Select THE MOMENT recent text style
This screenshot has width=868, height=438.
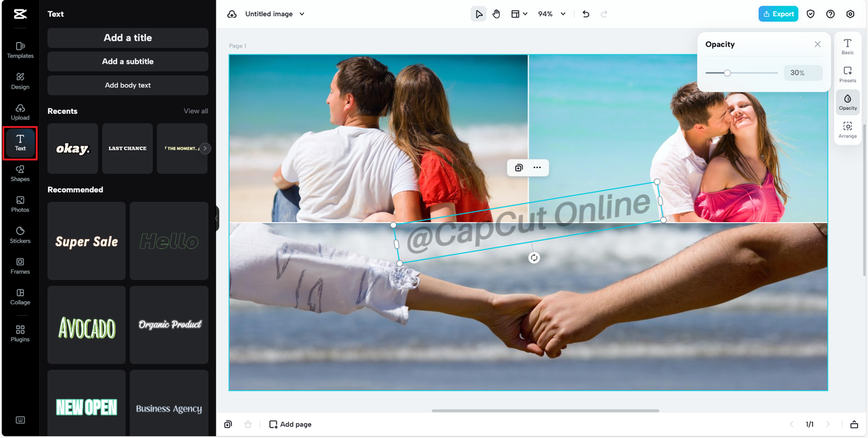click(x=182, y=148)
